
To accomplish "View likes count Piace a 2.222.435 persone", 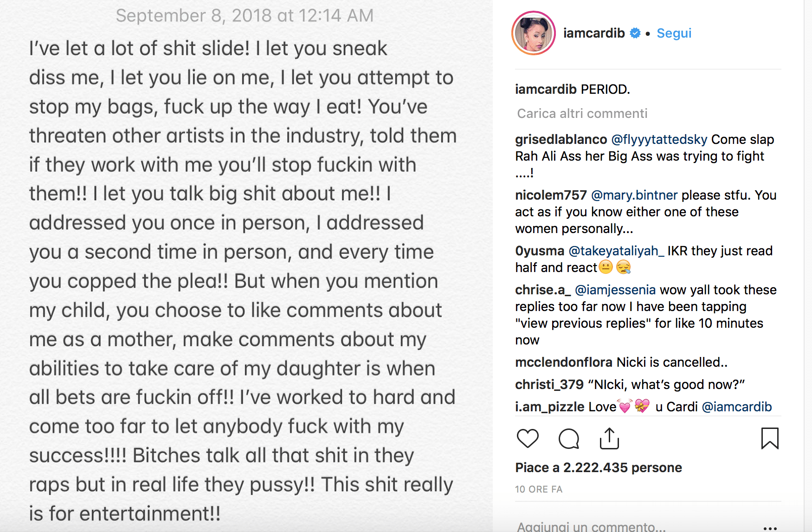I will (x=599, y=467).
